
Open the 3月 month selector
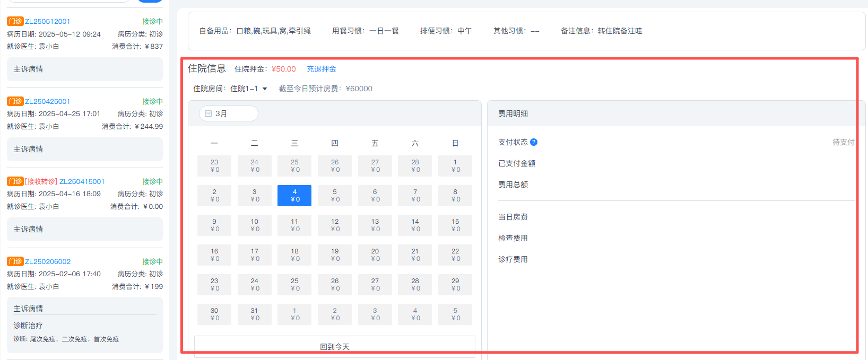click(x=228, y=113)
